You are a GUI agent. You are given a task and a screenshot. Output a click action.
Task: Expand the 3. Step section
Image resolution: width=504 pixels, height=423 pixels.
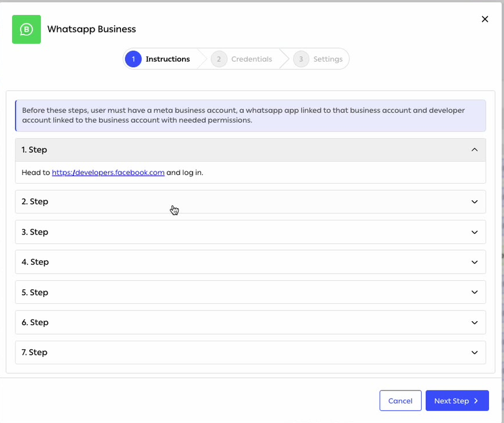click(x=250, y=232)
